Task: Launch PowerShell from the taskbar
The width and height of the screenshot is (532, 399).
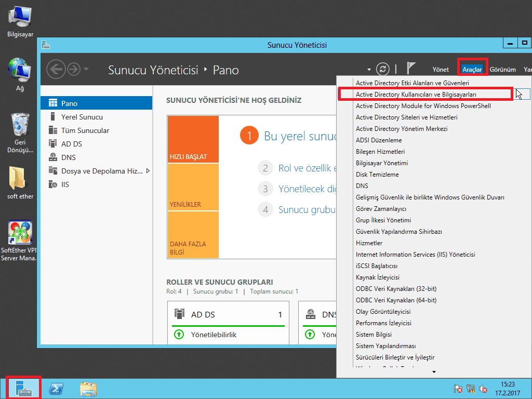Action: pos(56,389)
